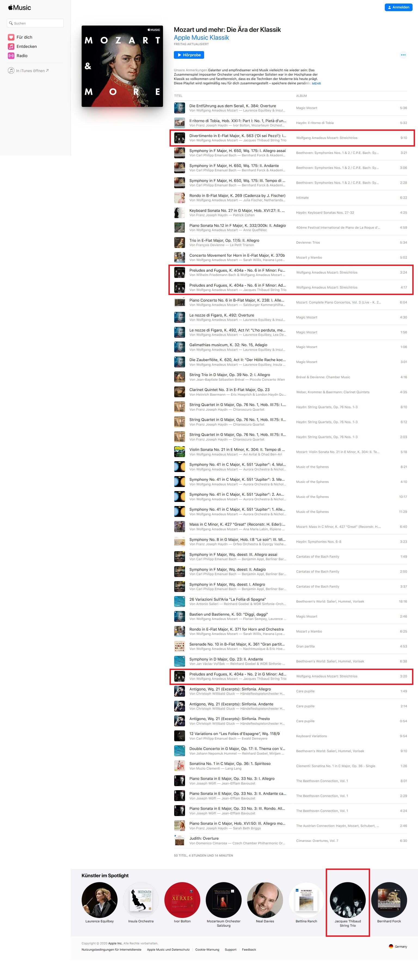Select the Entdecken music note icon
The height and width of the screenshot is (980, 418).
tap(11, 46)
